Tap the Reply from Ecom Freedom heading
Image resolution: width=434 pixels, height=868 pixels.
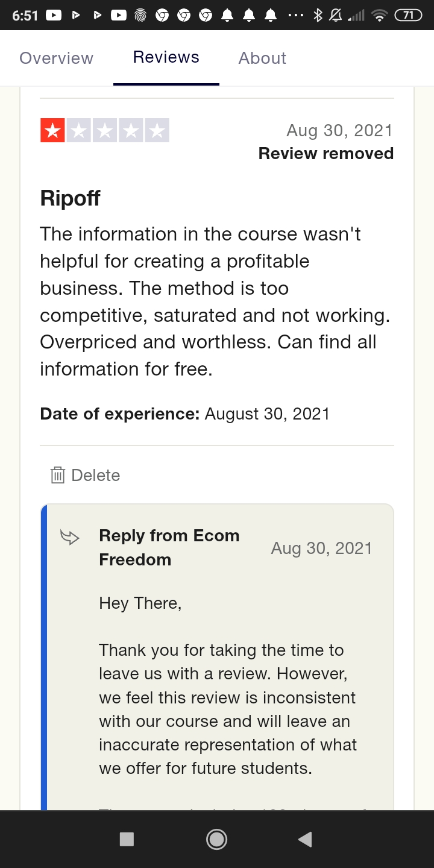[169, 547]
